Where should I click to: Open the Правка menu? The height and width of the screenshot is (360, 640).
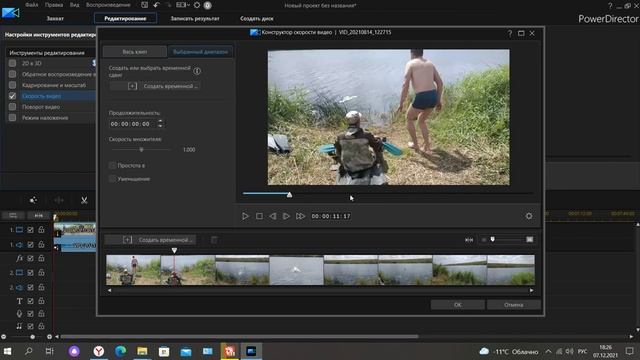(54, 5)
